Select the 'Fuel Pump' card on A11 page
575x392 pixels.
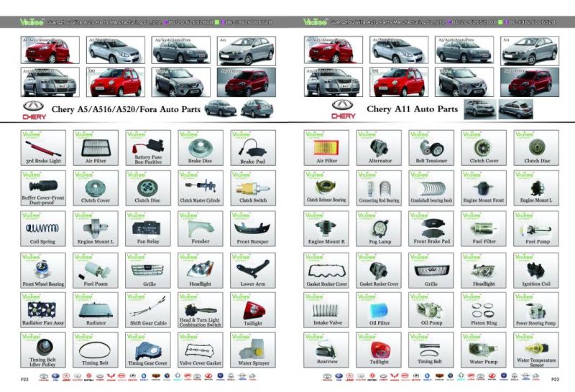coord(536,228)
